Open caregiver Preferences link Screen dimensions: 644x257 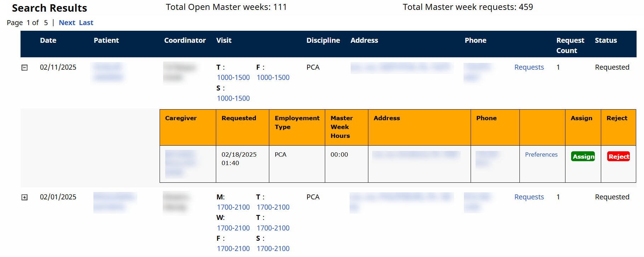541,154
